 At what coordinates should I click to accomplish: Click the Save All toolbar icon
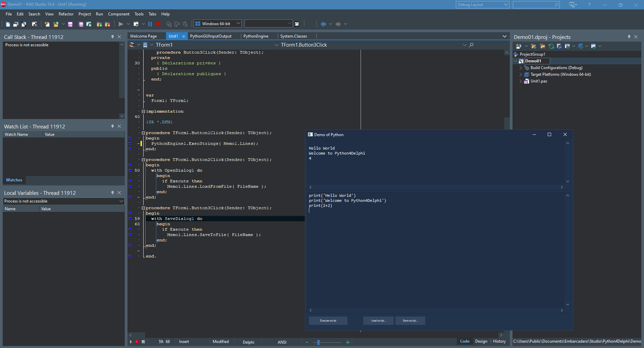pyautogui.click(x=81, y=24)
